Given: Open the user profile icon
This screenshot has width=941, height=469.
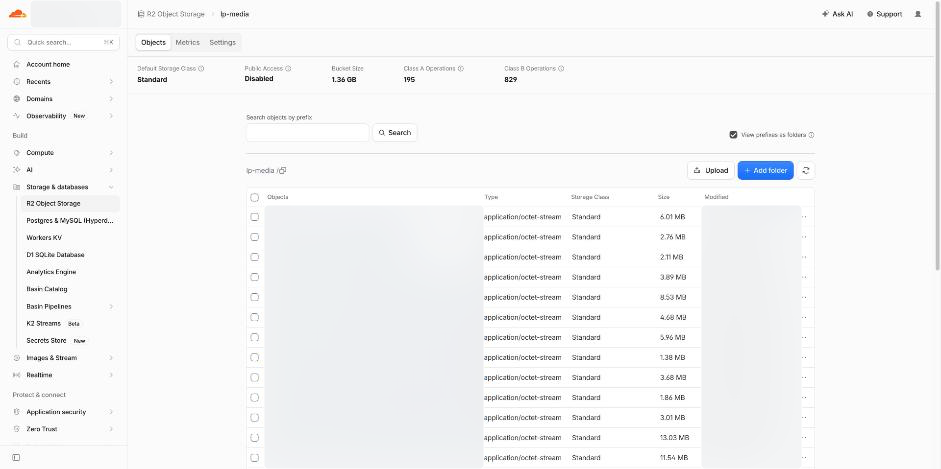Looking at the screenshot, I should 918,14.
